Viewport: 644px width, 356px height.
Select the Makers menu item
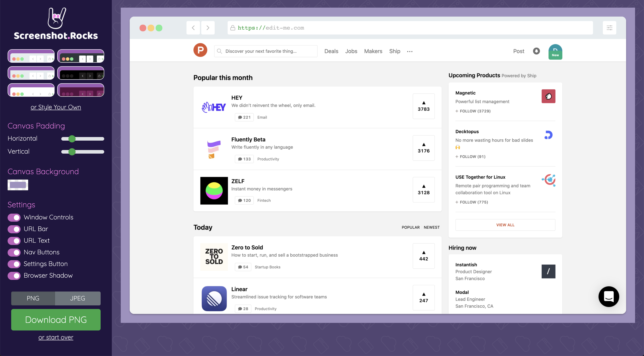pyautogui.click(x=373, y=51)
